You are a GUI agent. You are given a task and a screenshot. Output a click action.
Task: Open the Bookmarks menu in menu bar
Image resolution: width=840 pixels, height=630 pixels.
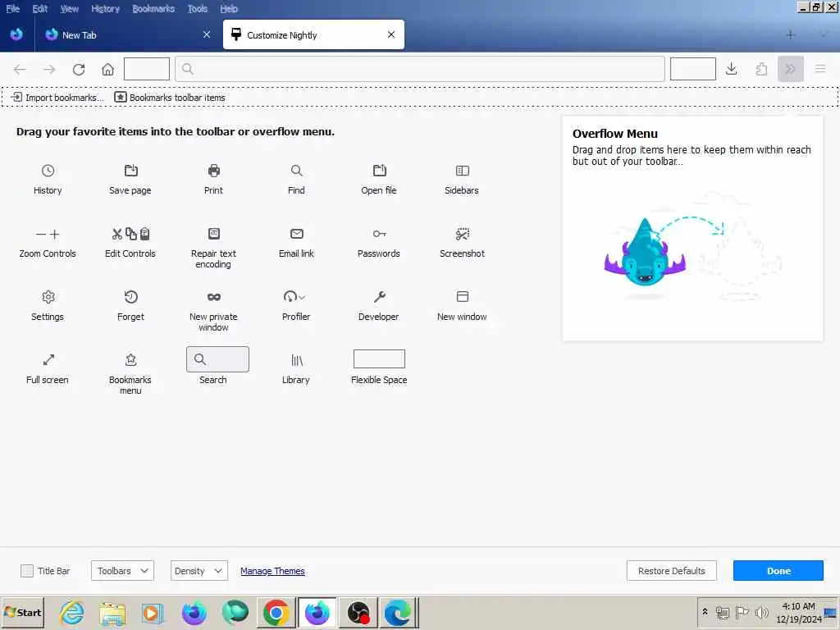click(153, 8)
